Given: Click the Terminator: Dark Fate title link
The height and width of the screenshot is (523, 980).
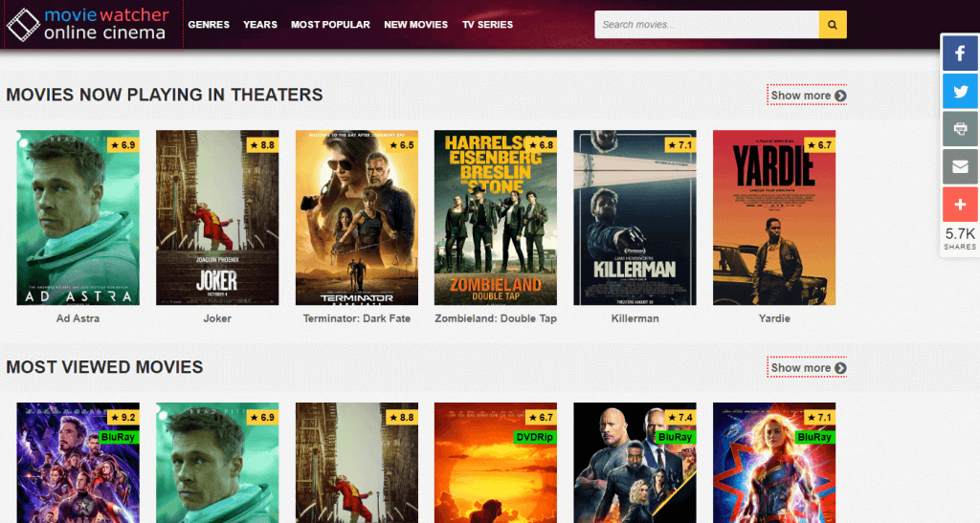Looking at the screenshot, I should (x=357, y=318).
